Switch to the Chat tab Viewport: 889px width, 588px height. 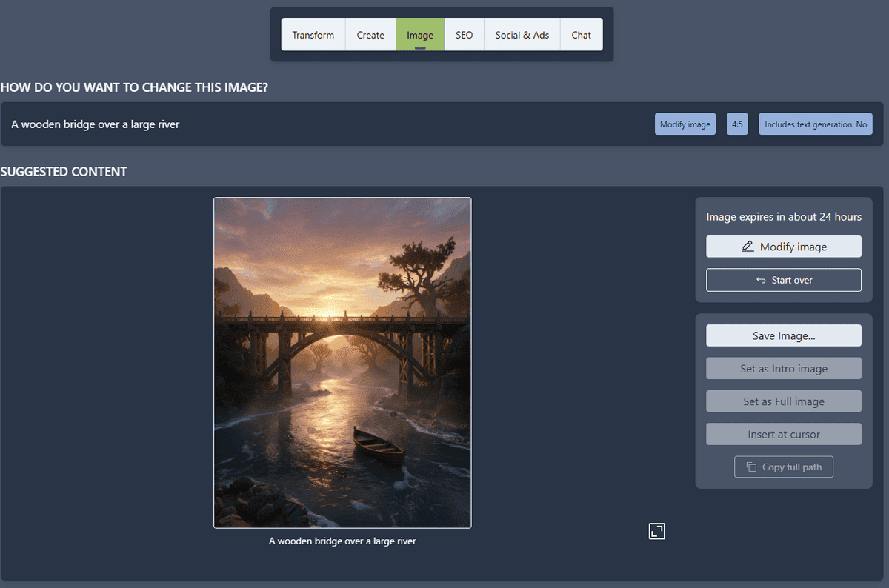point(582,35)
